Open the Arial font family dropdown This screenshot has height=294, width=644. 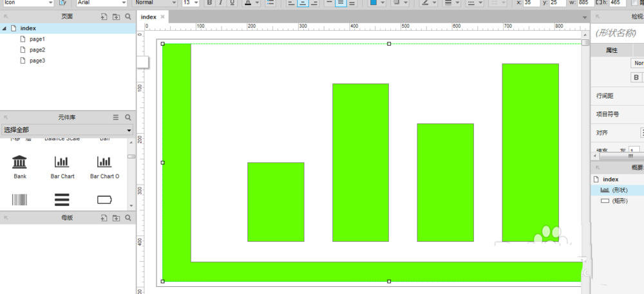point(101,3)
